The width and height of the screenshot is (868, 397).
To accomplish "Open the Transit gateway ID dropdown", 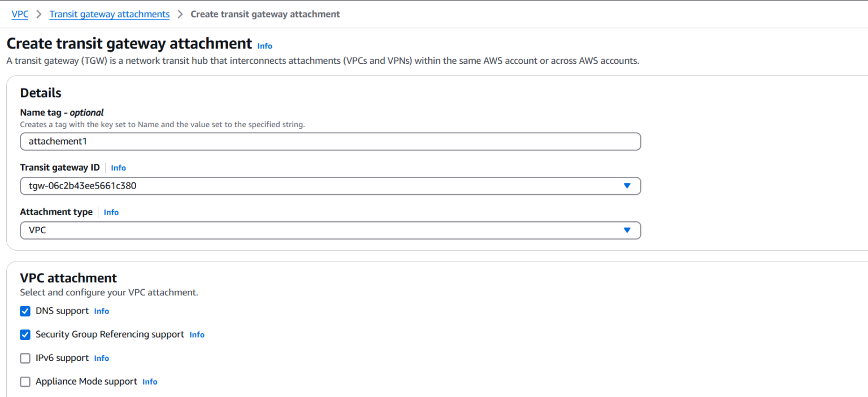I will [627, 186].
